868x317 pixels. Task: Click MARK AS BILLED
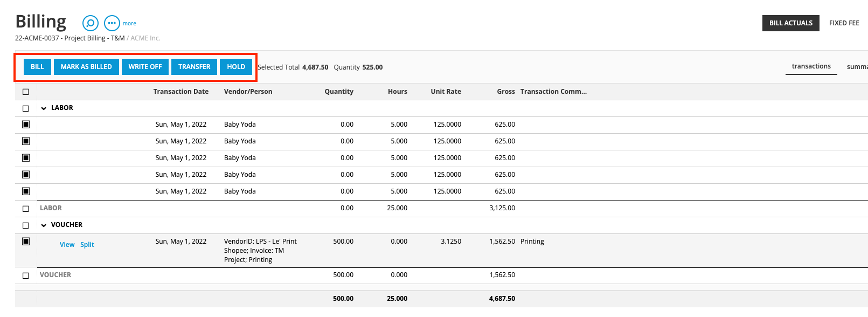click(86, 67)
